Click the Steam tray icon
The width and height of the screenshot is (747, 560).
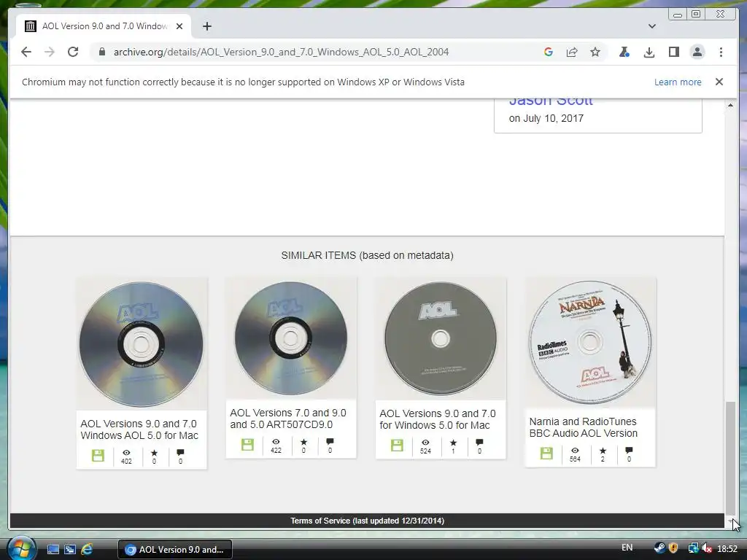(x=659, y=548)
